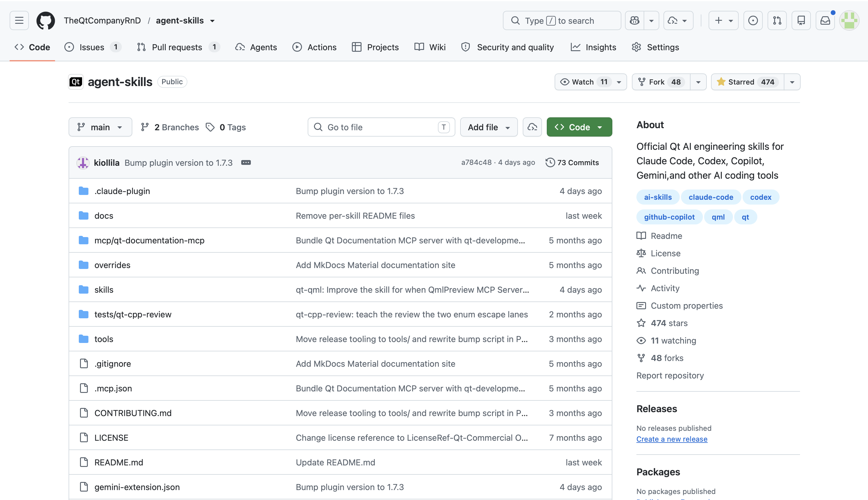
Task: Unstar the repository via Starred button
Action: (747, 82)
